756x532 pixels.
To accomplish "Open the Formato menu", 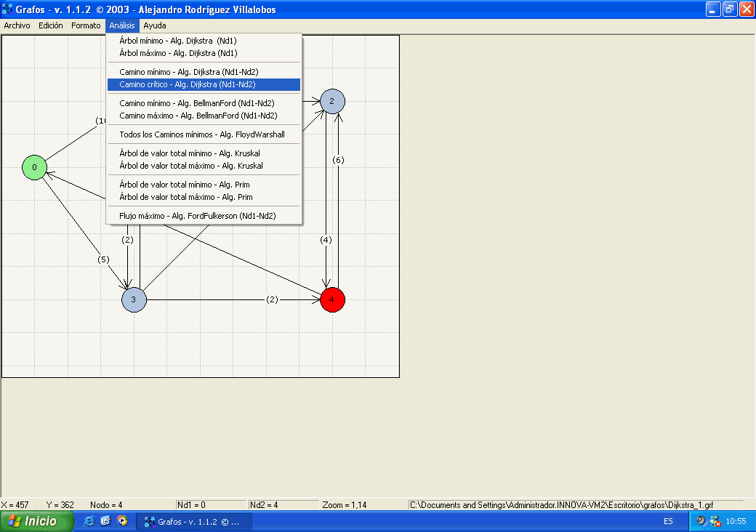I will click(86, 25).
